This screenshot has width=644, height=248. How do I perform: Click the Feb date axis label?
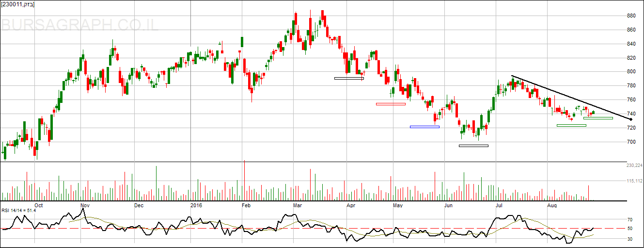click(246, 205)
